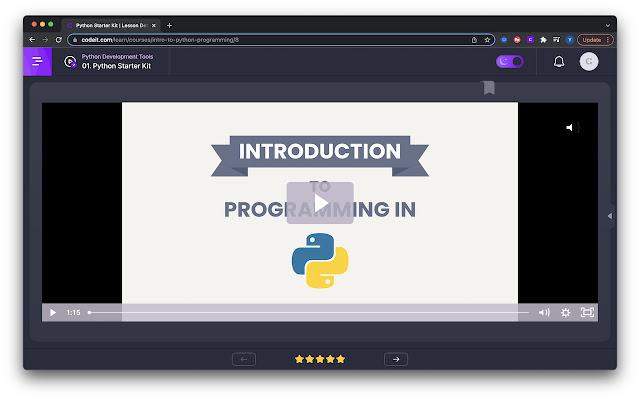Click browser forward arrow
Screen dimensions: 640x400
(x=45, y=40)
